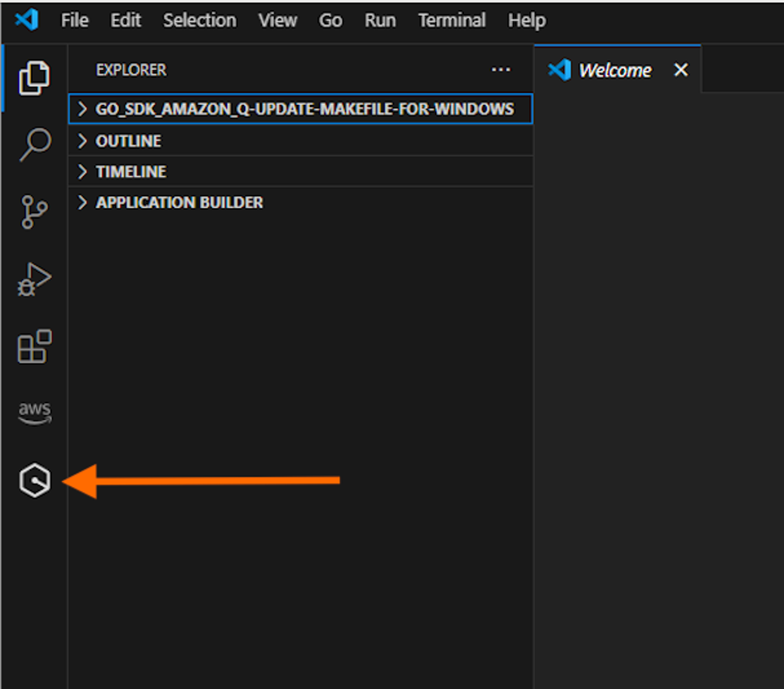
Task: Open the Search view
Action: tap(34, 144)
